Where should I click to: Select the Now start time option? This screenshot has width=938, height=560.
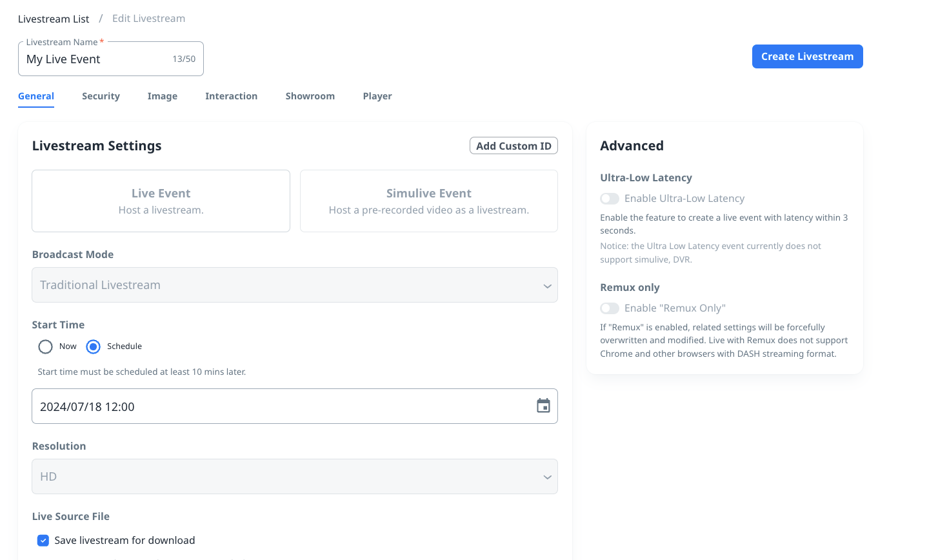pyautogui.click(x=45, y=347)
